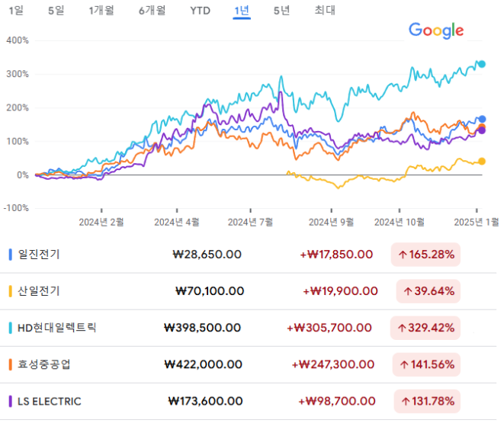This screenshot has height=423, width=504.
Task: Click the ₩70,100.00 price
Action: [210, 291]
